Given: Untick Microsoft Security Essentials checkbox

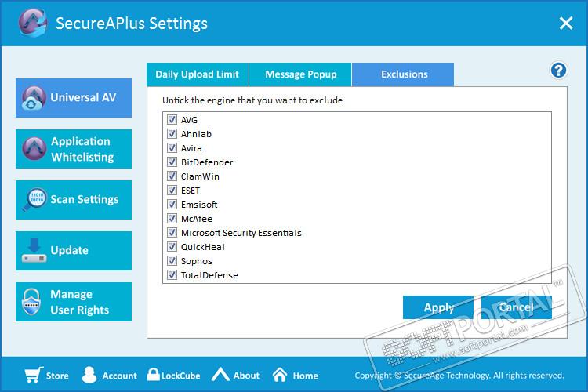Looking at the screenshot, I should click(x=172, y=233).
